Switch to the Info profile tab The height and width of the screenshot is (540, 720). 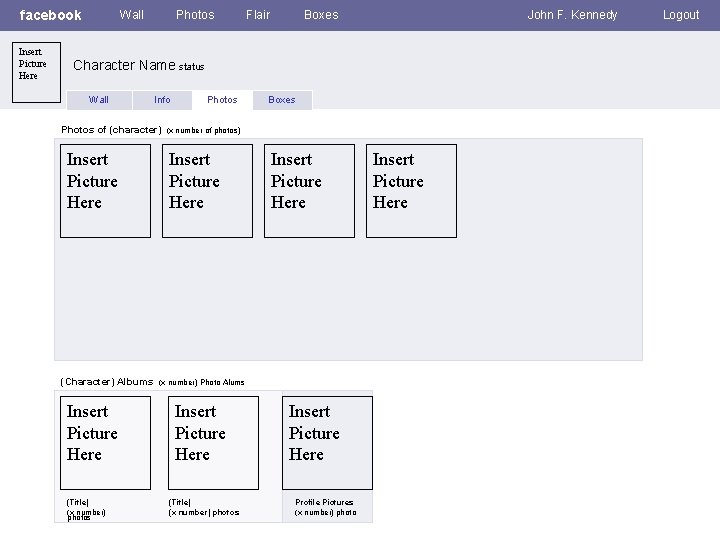pyautogui.click(x=162, y=100)
